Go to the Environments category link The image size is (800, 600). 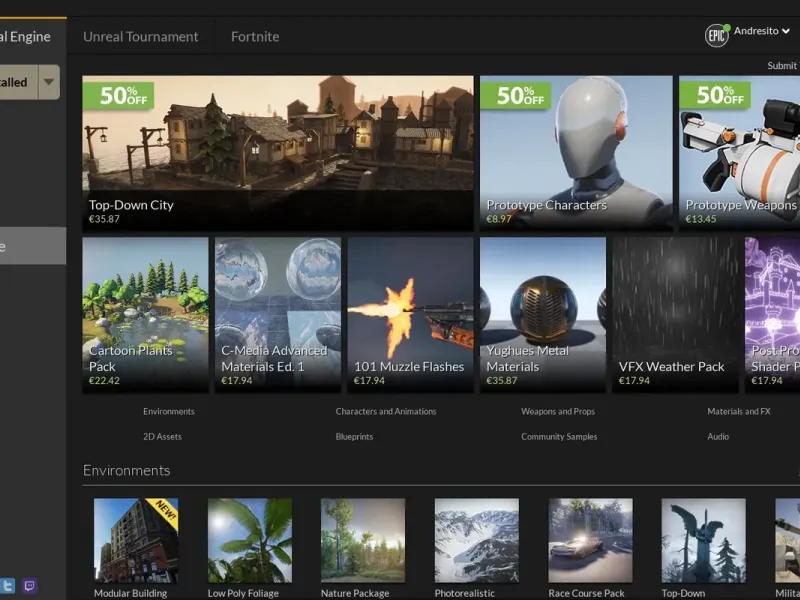click(x=169, y=411)
